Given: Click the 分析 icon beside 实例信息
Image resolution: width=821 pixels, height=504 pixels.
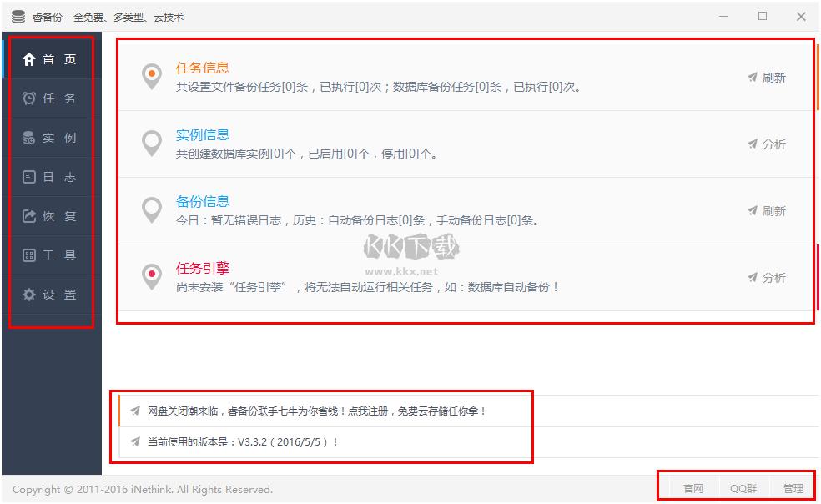Looking at the screenshot, I should click(753, 143).
